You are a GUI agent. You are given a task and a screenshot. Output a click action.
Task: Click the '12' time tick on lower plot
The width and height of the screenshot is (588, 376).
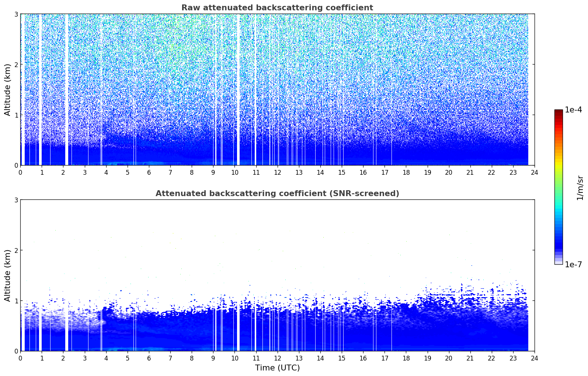click(x=277, y=358)
